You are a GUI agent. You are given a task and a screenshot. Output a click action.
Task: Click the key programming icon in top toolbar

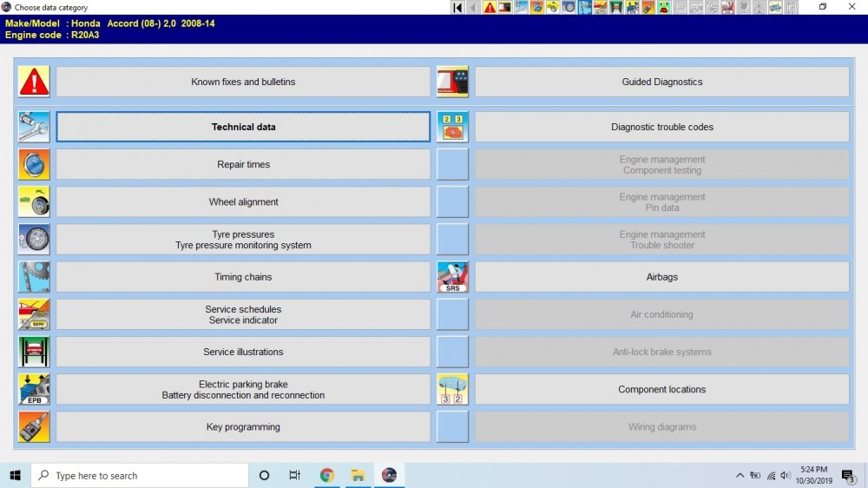(649, 7)
